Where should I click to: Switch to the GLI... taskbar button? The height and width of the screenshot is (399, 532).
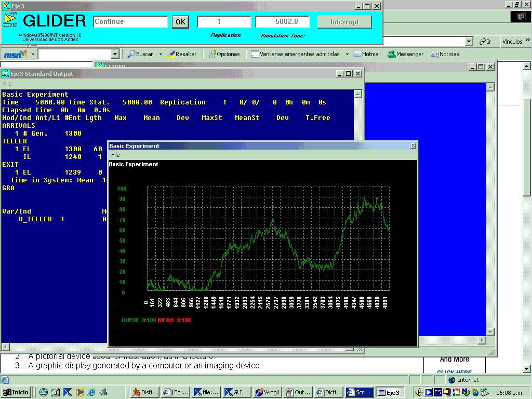(237, 392)
